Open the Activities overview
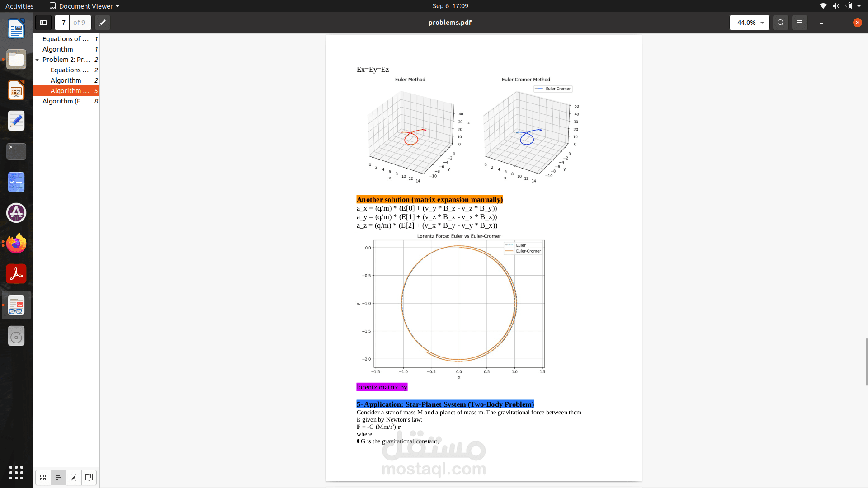 point(19,6)
